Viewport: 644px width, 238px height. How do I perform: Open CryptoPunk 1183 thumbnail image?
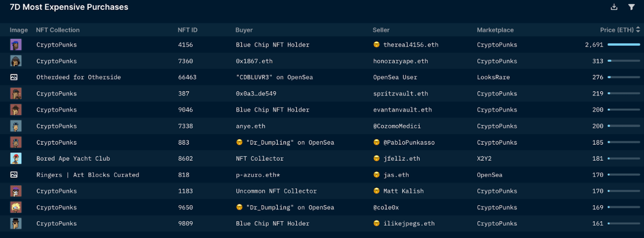[x=16, y=191]
